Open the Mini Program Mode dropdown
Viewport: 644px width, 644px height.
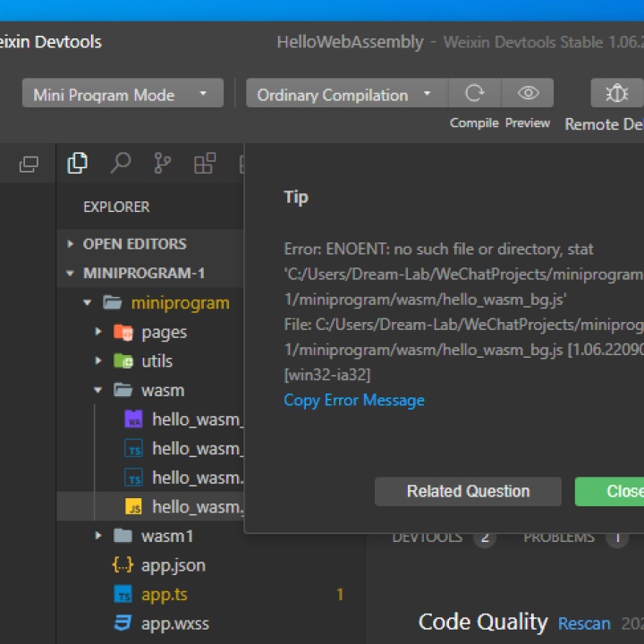pos(123,93)
